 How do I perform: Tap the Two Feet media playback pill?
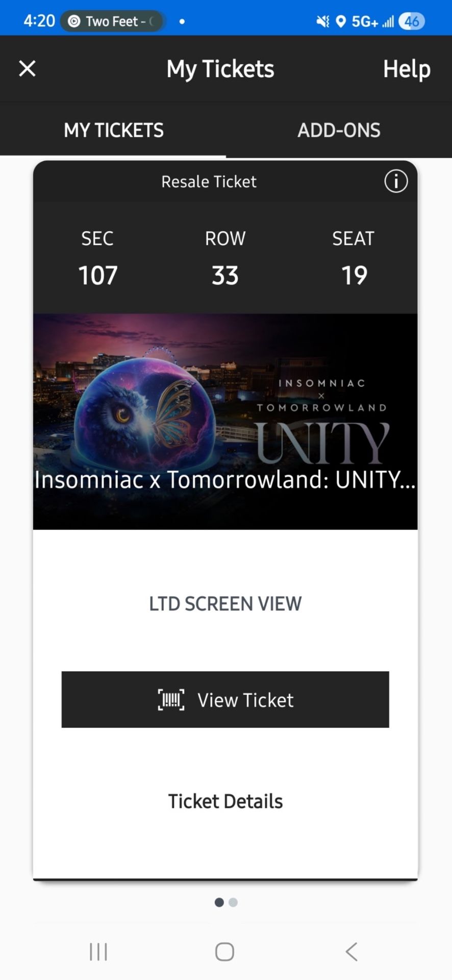pyautogui.click(x=113, y=21)
